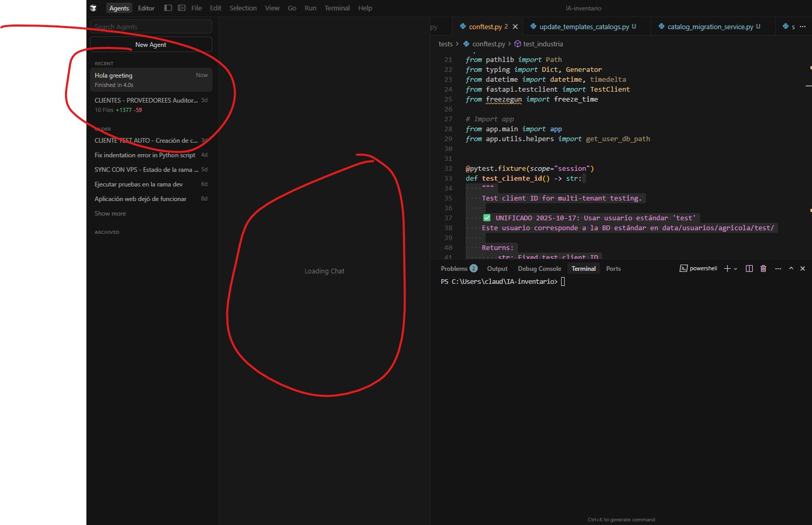Viewport: 812px width, 525px height.
Task: Toggle the primary sidebar layout icon
Action: coord(168,8)
